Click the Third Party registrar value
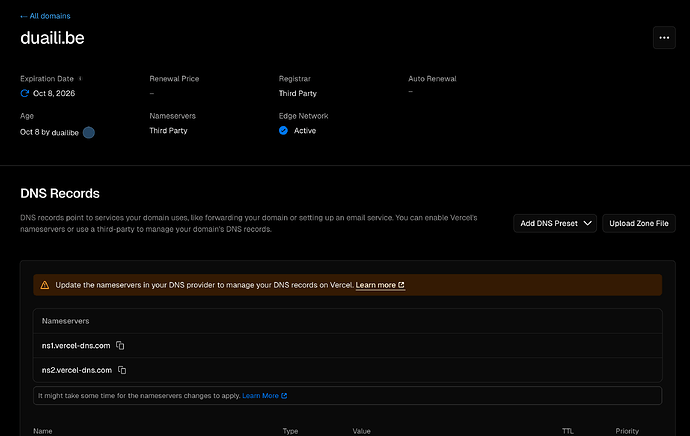Image resolution: width=690 pixels, height=436 pixels. 297,93
